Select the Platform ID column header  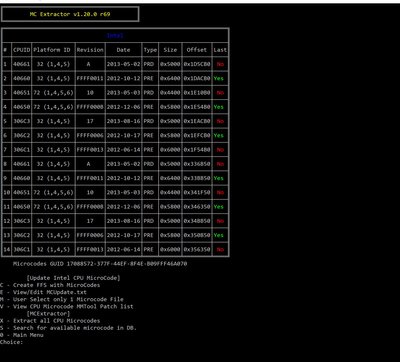(53, 50)
